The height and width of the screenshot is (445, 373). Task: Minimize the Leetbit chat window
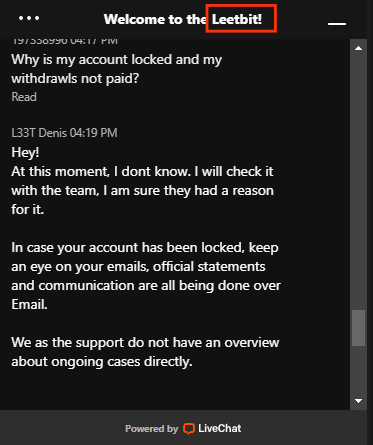[x=337, y=24]
